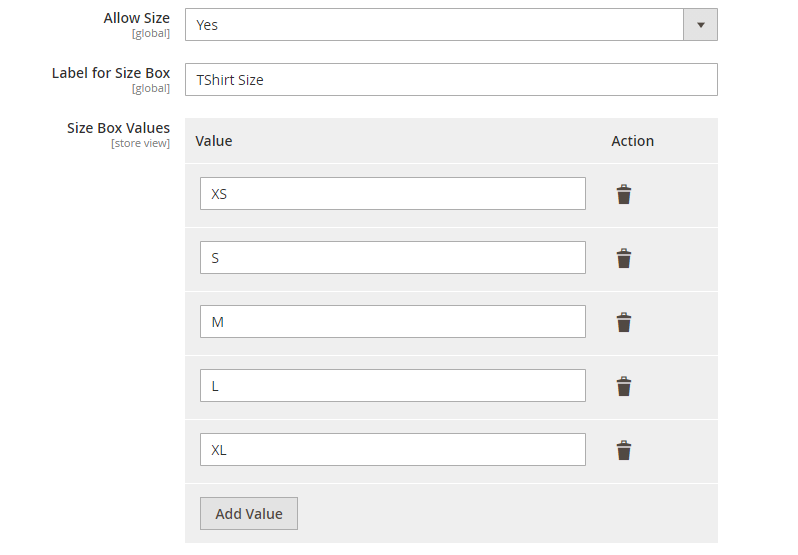Select the S value text box

(x=392, y=258)
